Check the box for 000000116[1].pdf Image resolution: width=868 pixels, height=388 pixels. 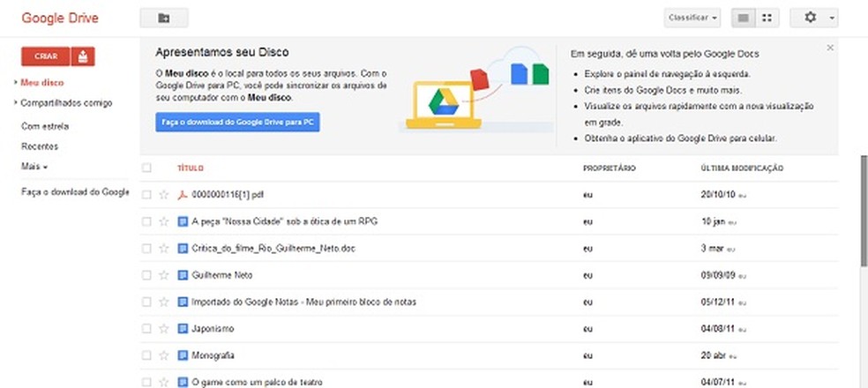(146, 195)
